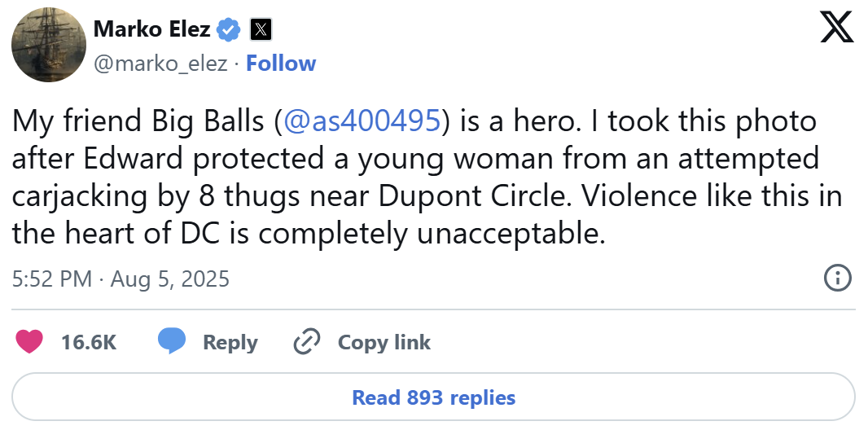Click the Follow link
Screen dimensions: 868x430
[281, 64]
